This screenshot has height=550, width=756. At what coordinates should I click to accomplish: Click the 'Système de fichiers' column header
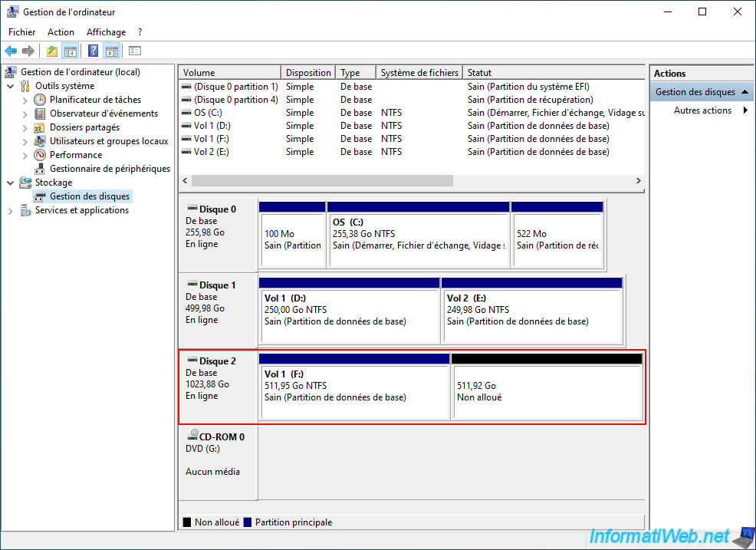coord(419,73)
